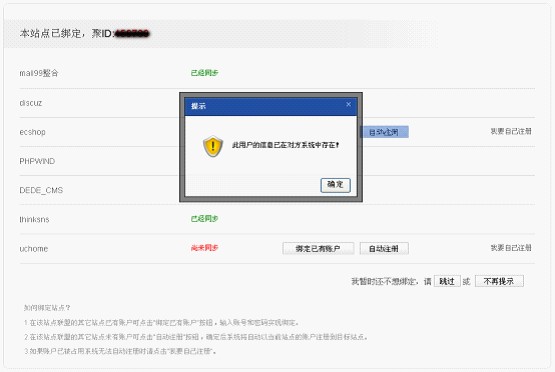
Task: Select the ecshop row label
Action: [33, 132]
